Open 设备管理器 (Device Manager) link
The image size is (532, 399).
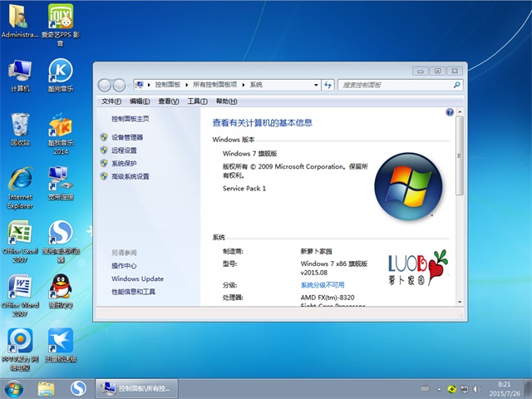click(127, 137)
